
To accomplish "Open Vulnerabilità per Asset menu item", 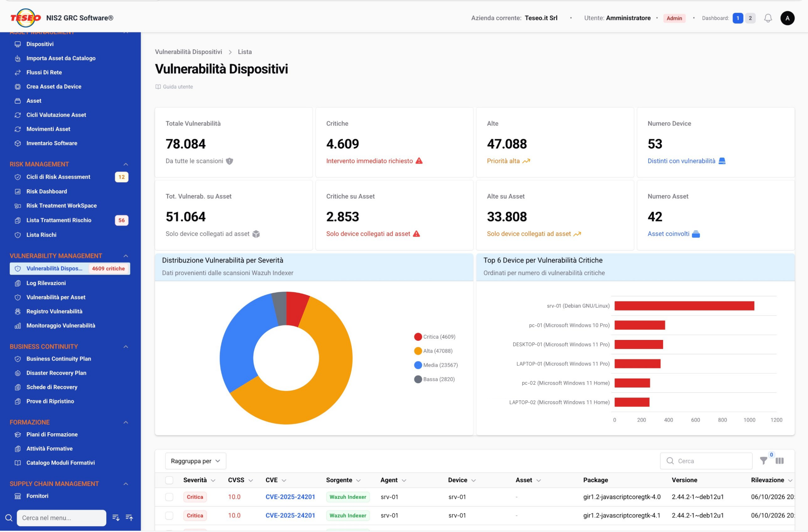I will (x=70, y=297).
